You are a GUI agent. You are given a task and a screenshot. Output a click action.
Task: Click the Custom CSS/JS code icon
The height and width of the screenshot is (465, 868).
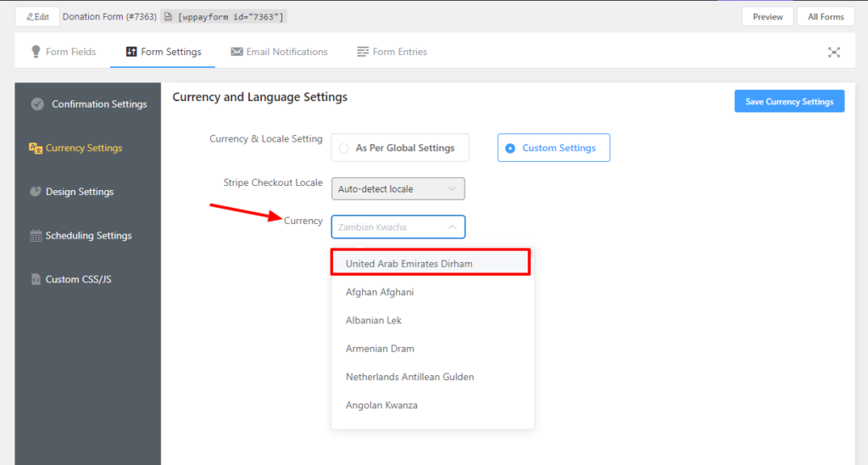(36, 279)
